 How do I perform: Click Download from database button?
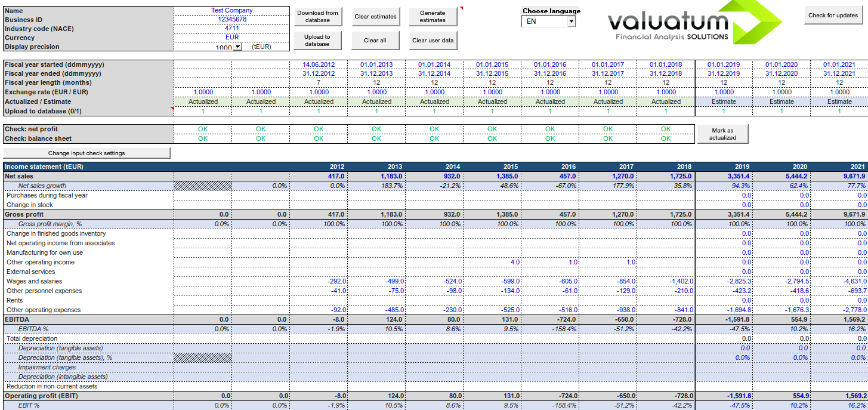(x=317, y=17)
